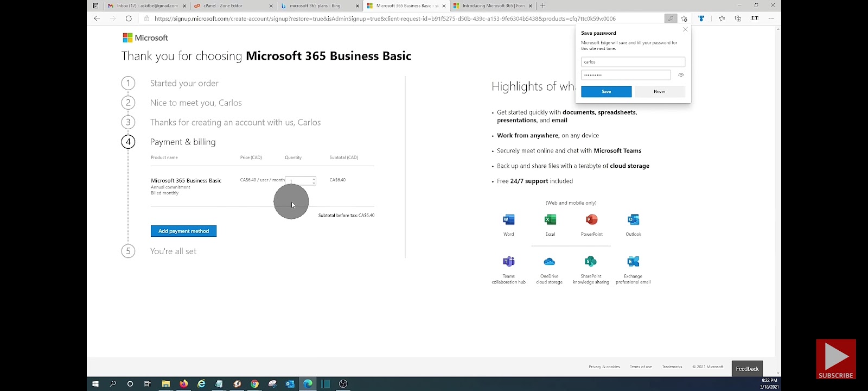Open OBS Studio from the taskbar

[x=343, y=384]
